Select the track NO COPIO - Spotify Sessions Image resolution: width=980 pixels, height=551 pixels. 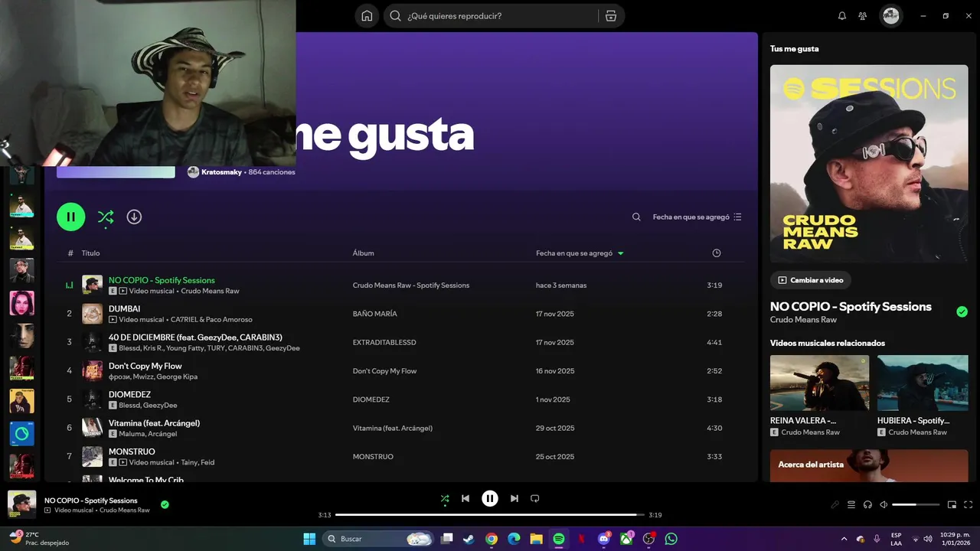[x=162, y=280]
